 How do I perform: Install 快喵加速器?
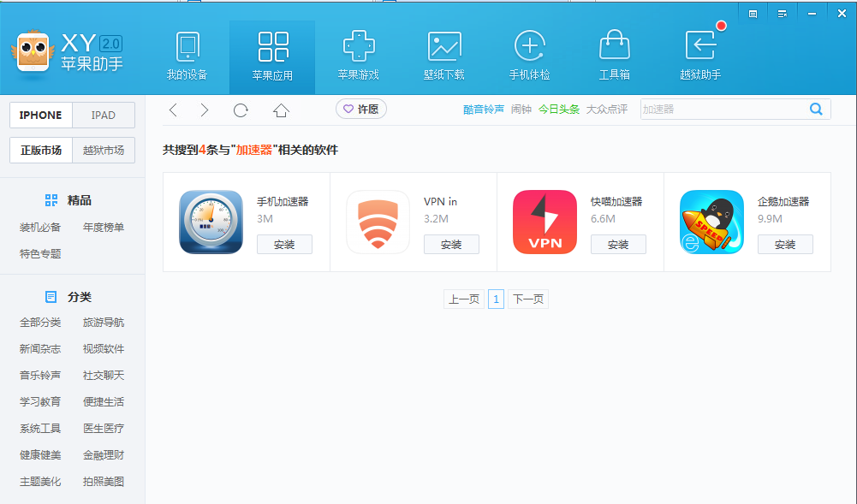[618, 245]
